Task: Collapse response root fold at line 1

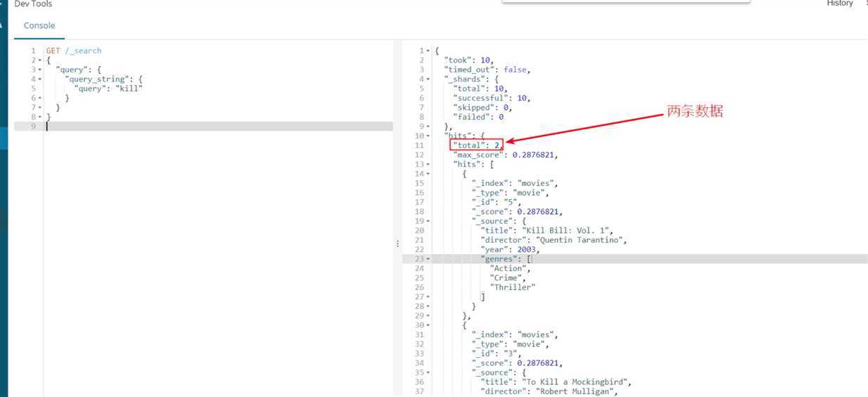Action: tap(428, 51)
